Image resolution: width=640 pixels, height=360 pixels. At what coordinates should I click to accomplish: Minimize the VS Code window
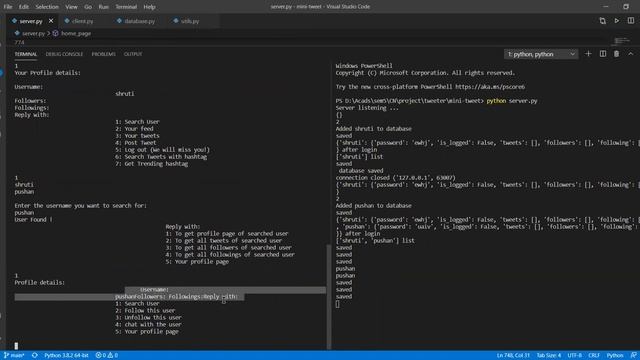[x=606, y=7]
